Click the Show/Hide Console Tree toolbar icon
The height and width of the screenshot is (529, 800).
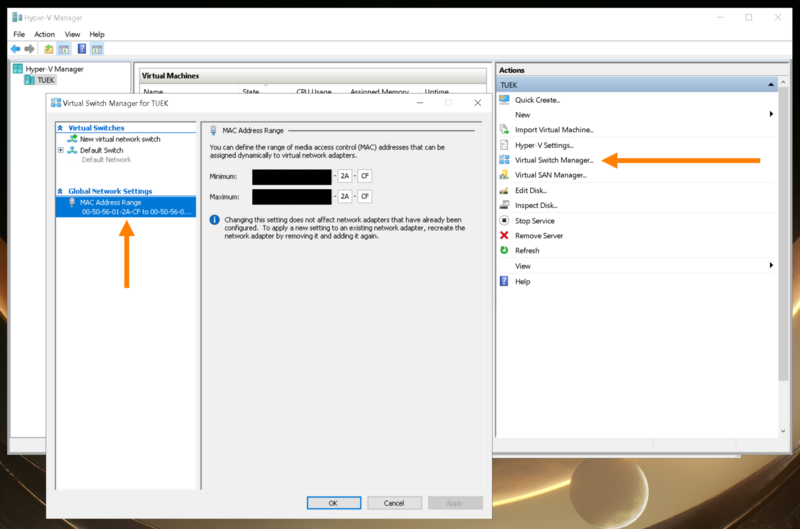(x=64, y=49)
